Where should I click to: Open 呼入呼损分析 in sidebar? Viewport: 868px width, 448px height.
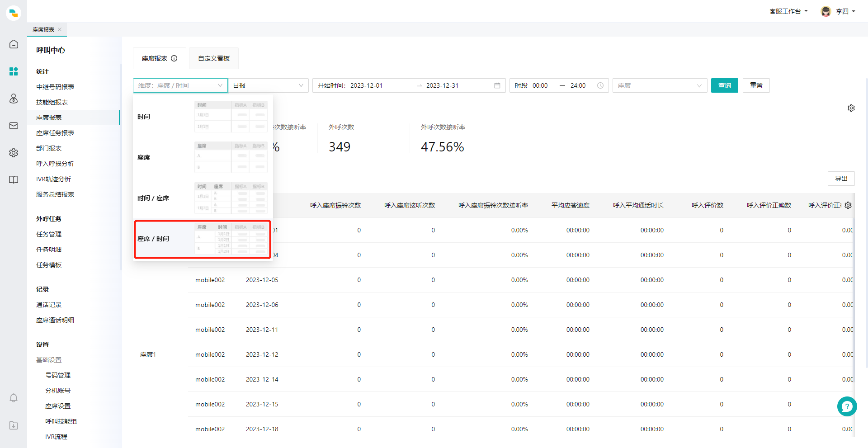pos(55,164)
